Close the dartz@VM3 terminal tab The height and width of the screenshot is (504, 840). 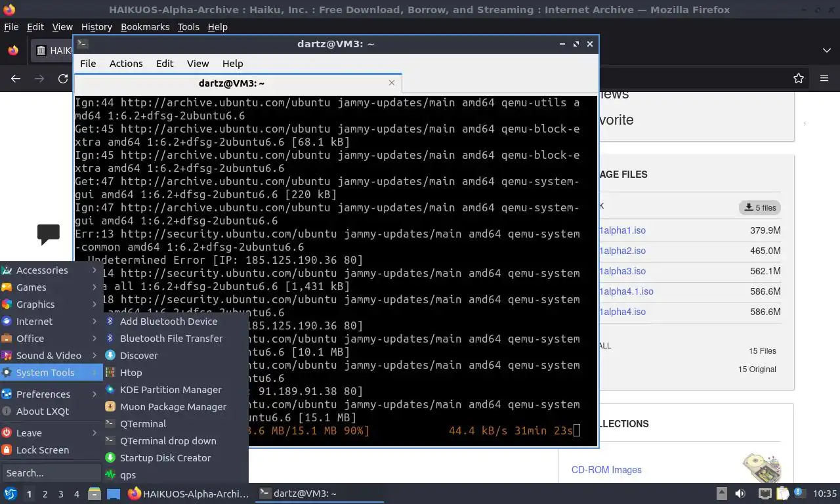[392, 83]
